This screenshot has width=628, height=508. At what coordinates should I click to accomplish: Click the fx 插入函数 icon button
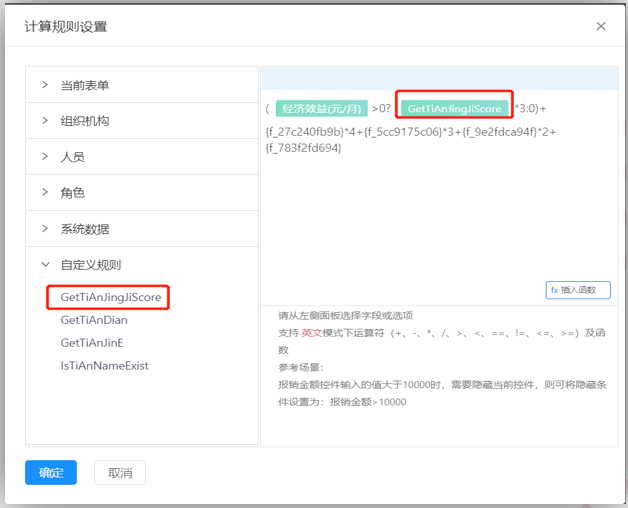click(578, 290)
